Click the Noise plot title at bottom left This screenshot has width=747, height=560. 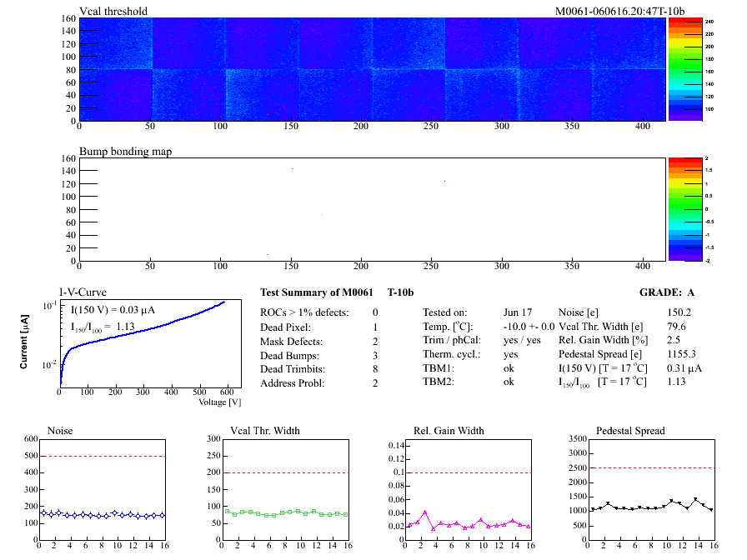(60, 431)
